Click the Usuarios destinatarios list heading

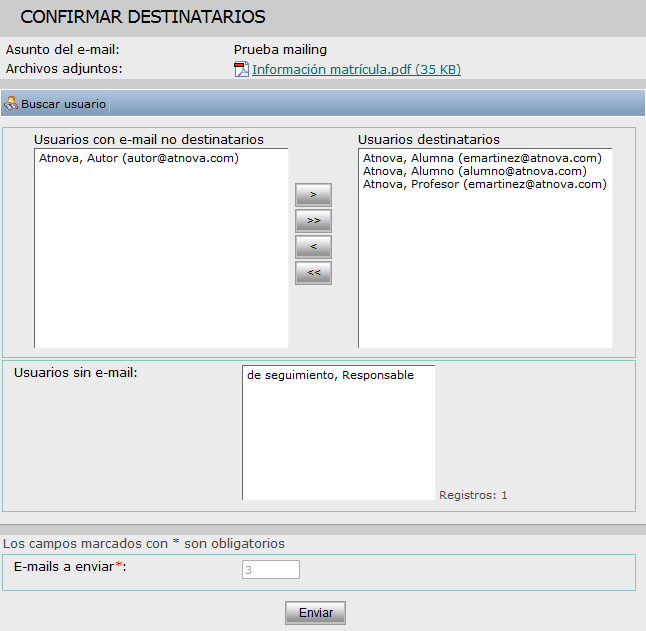click(x=428, y=140)
